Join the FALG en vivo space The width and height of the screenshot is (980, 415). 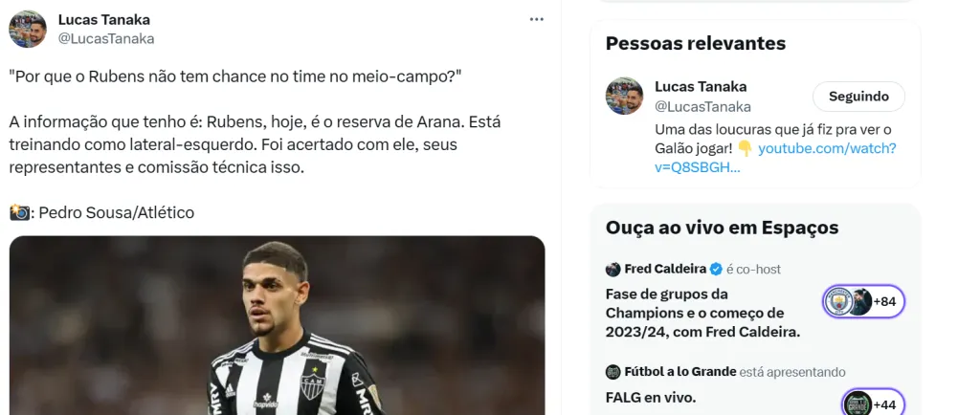tap(650, 397)
